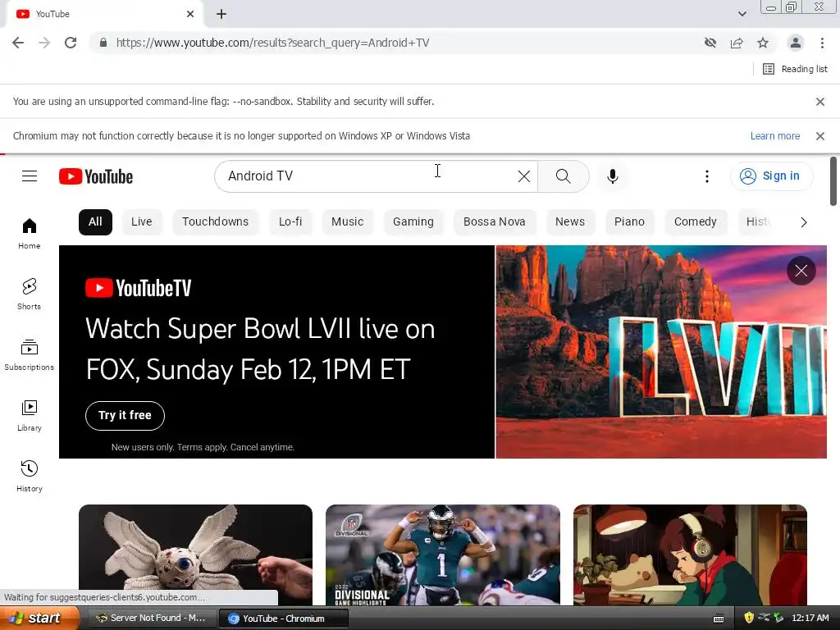Select the Touchdowns filter chip

pyautogui.click(x=216, y=222)
